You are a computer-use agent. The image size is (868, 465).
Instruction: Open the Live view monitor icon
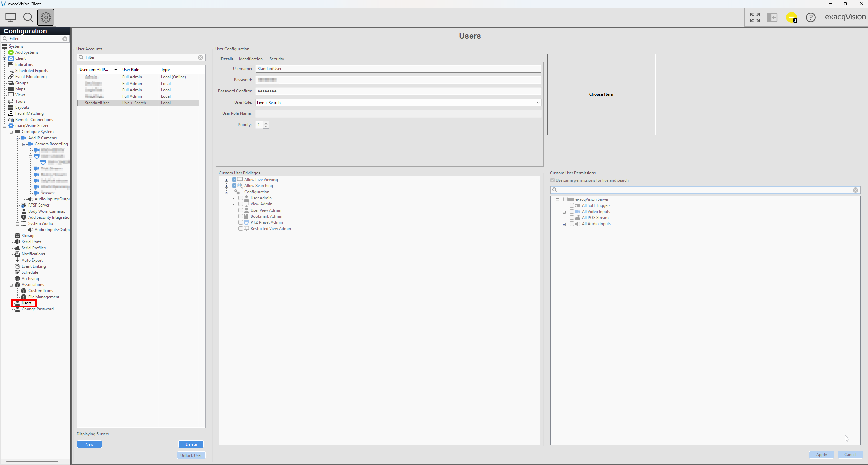[11, 17]
